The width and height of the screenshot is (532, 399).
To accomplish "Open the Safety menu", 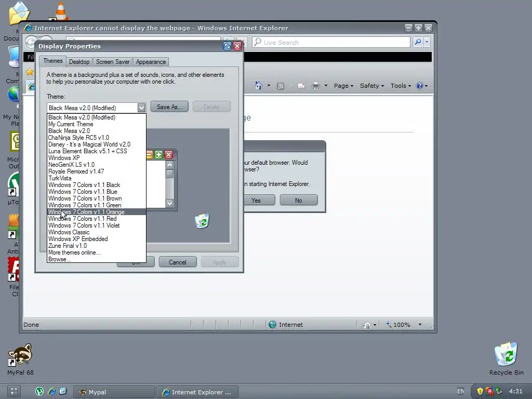I will pyautogui.click(x=372, y=86).
